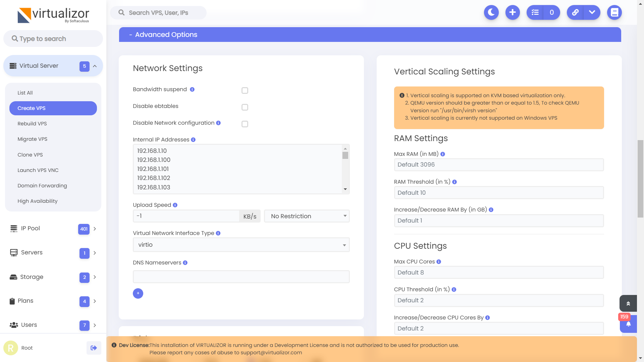Click info icon beside RAM Threshold

coord(454,182)
